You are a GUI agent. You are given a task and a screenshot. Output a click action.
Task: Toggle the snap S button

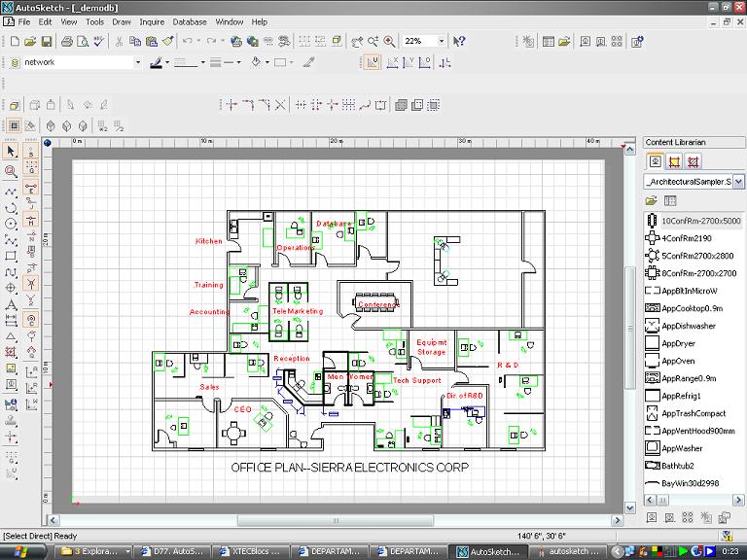coord(30,152)
